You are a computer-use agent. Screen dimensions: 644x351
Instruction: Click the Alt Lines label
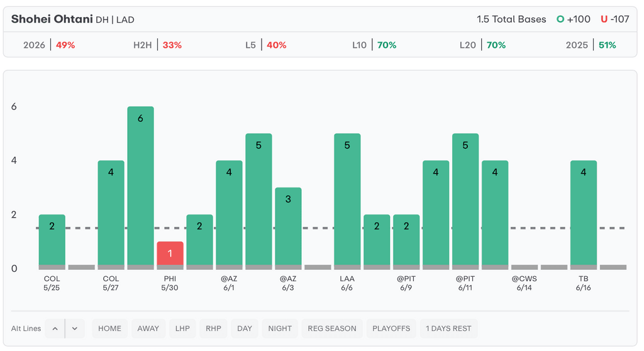click(26, 328)
